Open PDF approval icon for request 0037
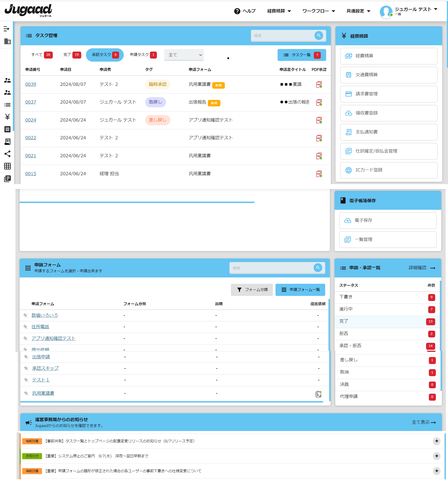Screen dimensions: 448x487 coord(319,102)
